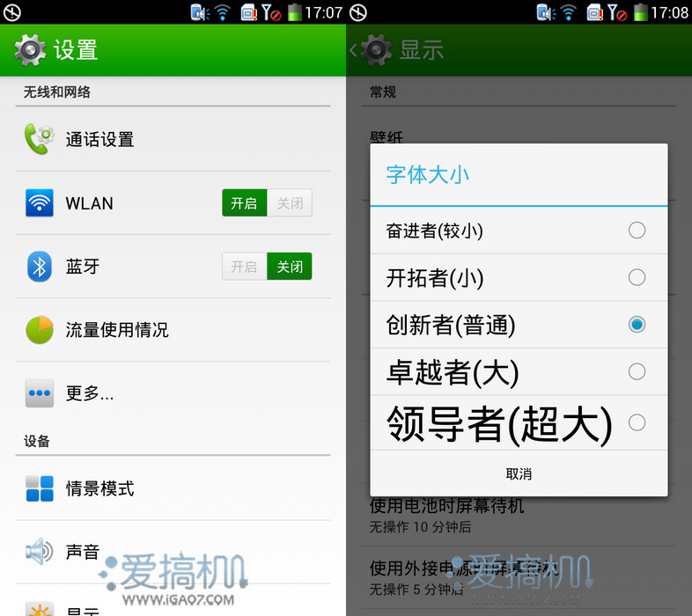The image size is (692, 616).
Task: Open the data usage pie chart icon
Action: click(40, 330)
